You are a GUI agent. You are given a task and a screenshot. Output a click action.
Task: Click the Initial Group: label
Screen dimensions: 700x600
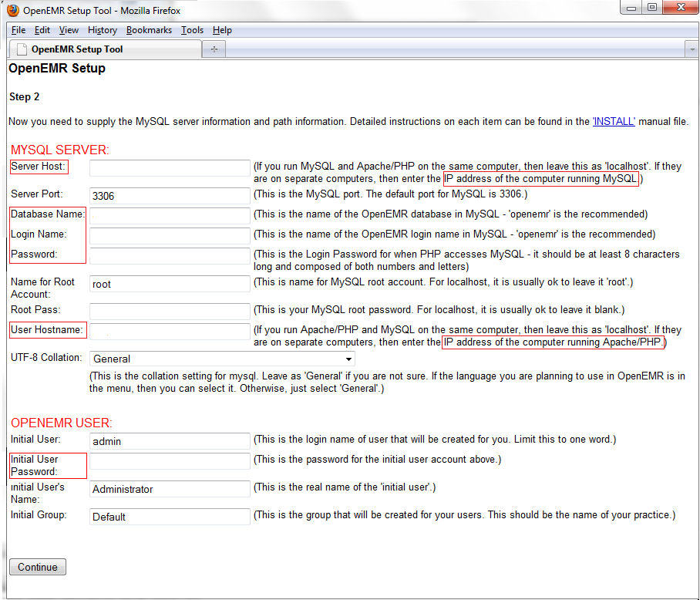pyautogui.click(x=39, y=514)
